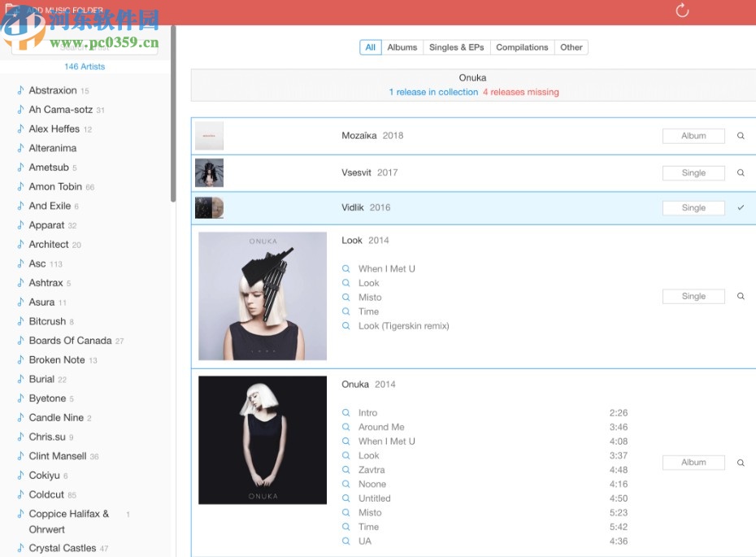Click the magnifier next to the Intro track
Screen dimensions: 756x557
pyautogui.click(x=346, y=413)
